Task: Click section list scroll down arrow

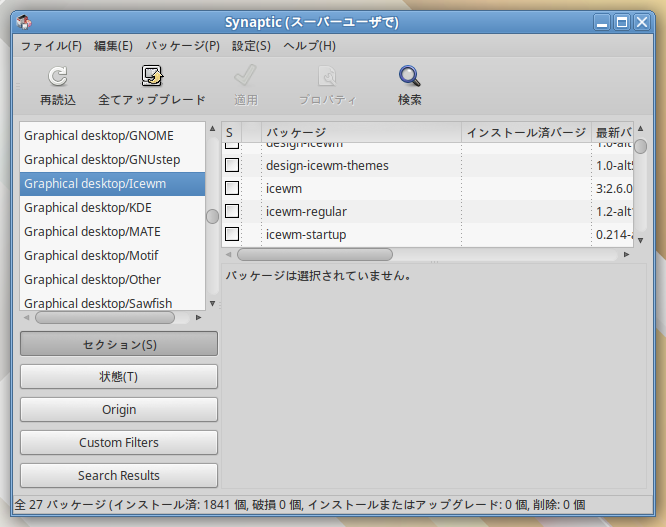Action: point(212,303)
